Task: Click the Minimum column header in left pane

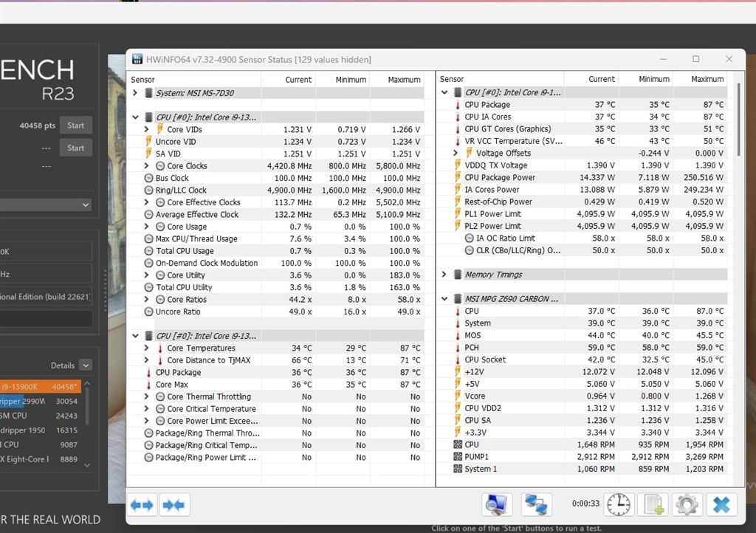Action: [351, 80]
